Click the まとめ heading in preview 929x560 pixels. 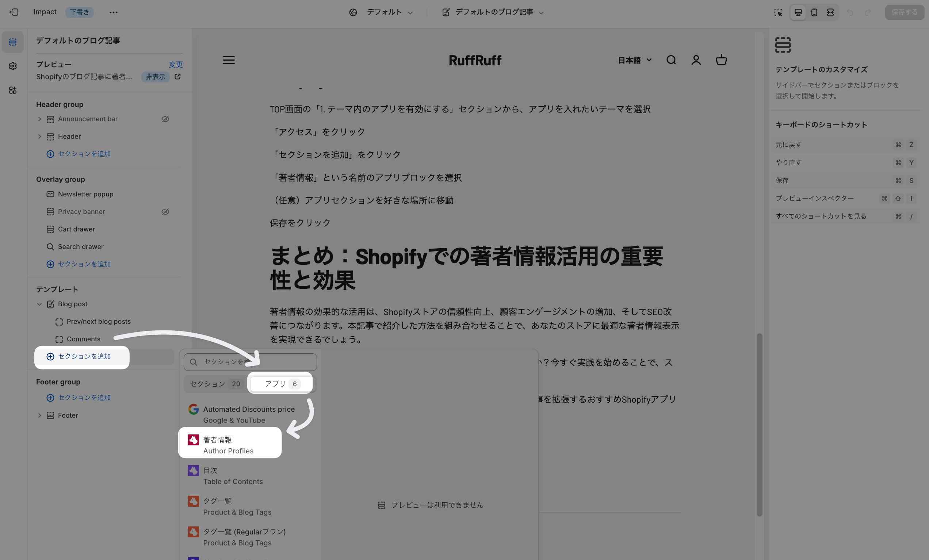coord(466,268)
